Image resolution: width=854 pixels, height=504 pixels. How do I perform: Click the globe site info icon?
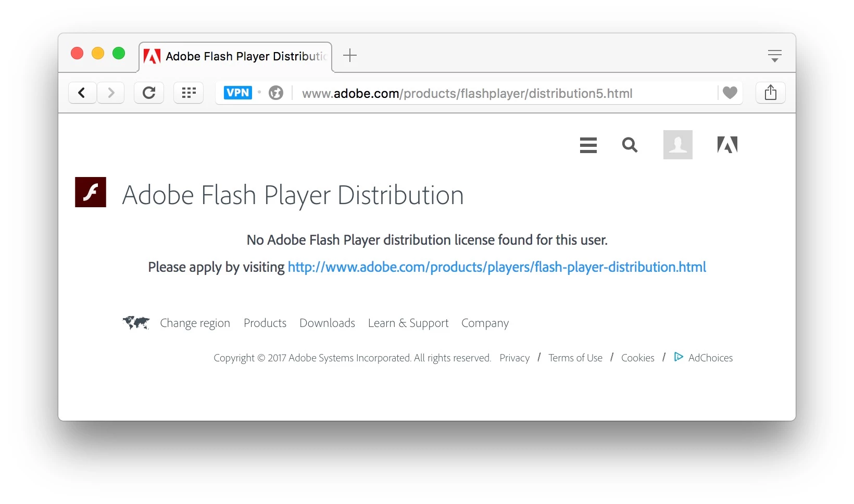tap(276, 93)
